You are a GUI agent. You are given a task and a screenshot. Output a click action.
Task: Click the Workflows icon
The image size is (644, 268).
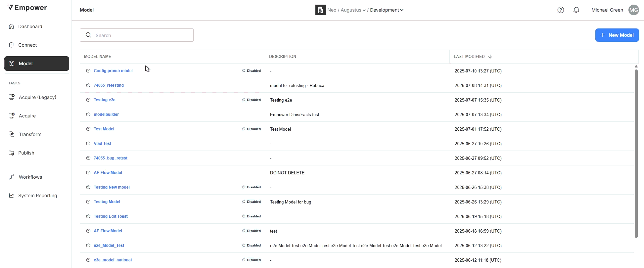pos(12,177)
